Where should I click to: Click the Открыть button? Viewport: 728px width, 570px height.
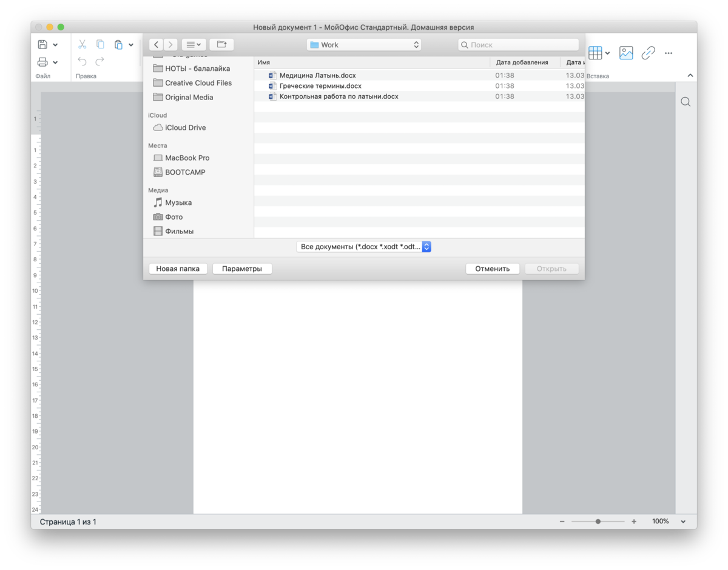coord(551,269)
